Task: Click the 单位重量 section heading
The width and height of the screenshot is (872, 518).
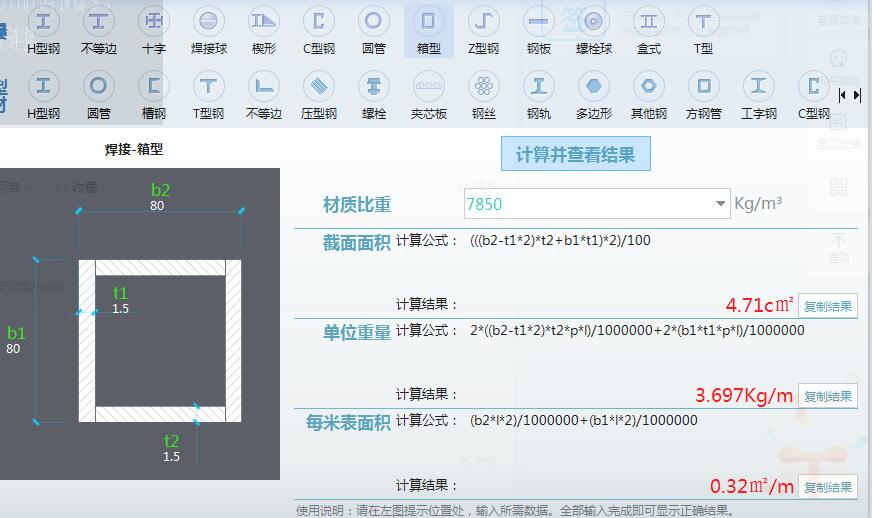Action: 356,332
